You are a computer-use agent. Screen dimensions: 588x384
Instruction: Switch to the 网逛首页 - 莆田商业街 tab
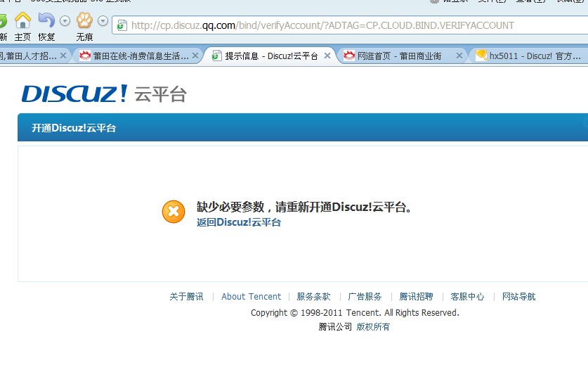(403, 56)
